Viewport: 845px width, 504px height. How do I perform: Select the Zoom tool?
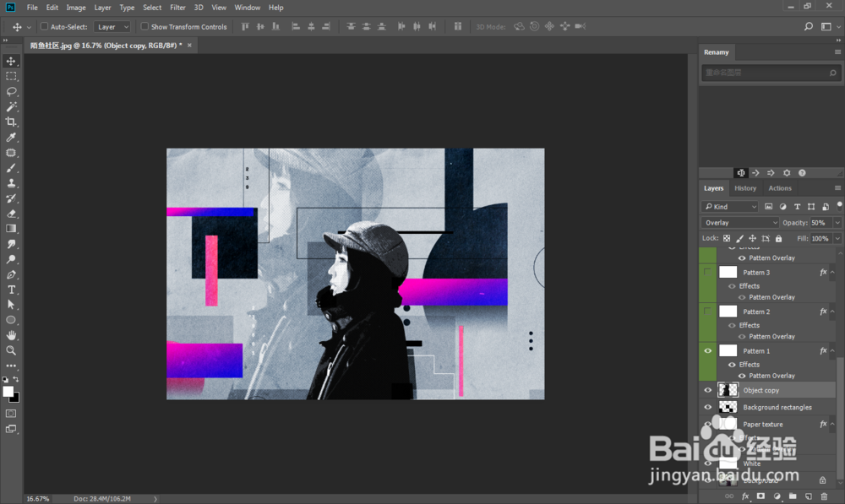pos(11,350)
